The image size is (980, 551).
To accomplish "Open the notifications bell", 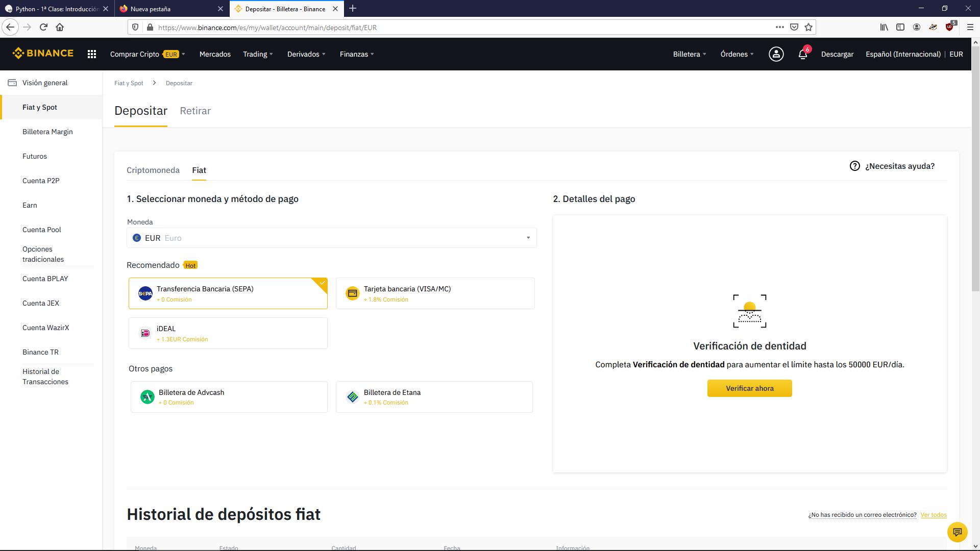I will (802, 55).
